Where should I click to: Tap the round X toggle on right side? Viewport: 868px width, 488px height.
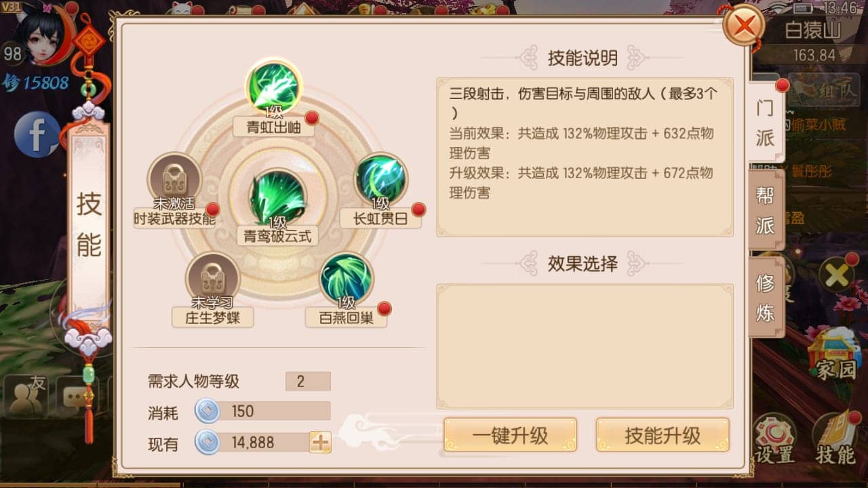coord(836,274)
